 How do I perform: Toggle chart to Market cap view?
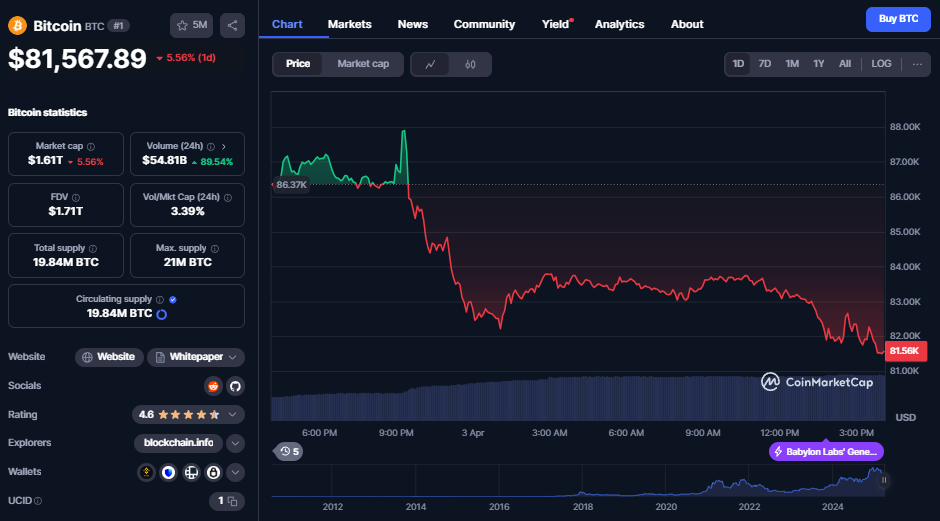coord(363,64)
